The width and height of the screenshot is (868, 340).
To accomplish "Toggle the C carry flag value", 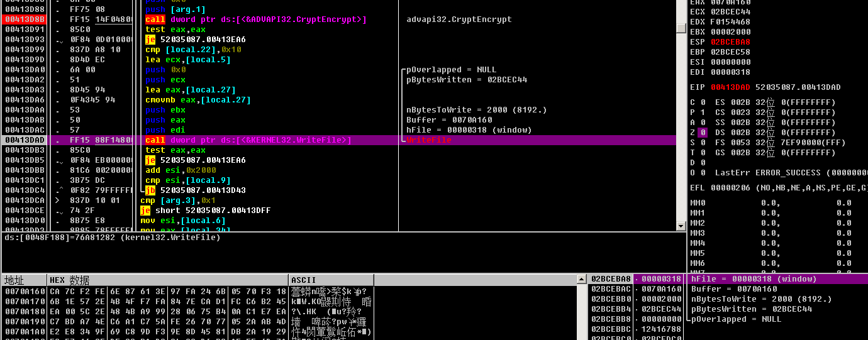I will pos(703,102).
